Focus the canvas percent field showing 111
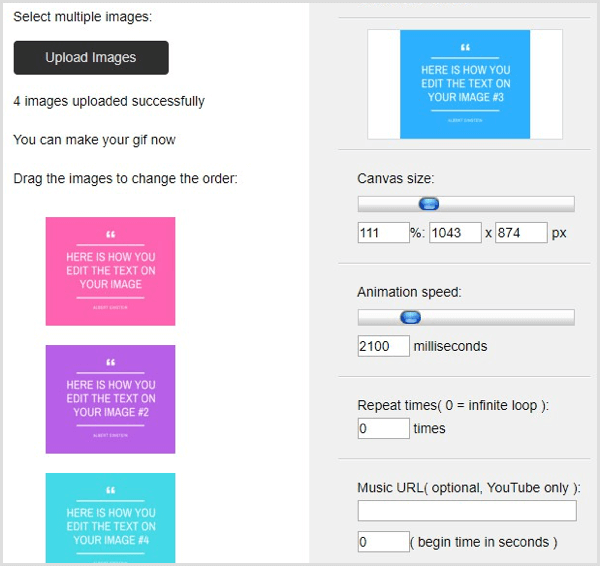 384,233
